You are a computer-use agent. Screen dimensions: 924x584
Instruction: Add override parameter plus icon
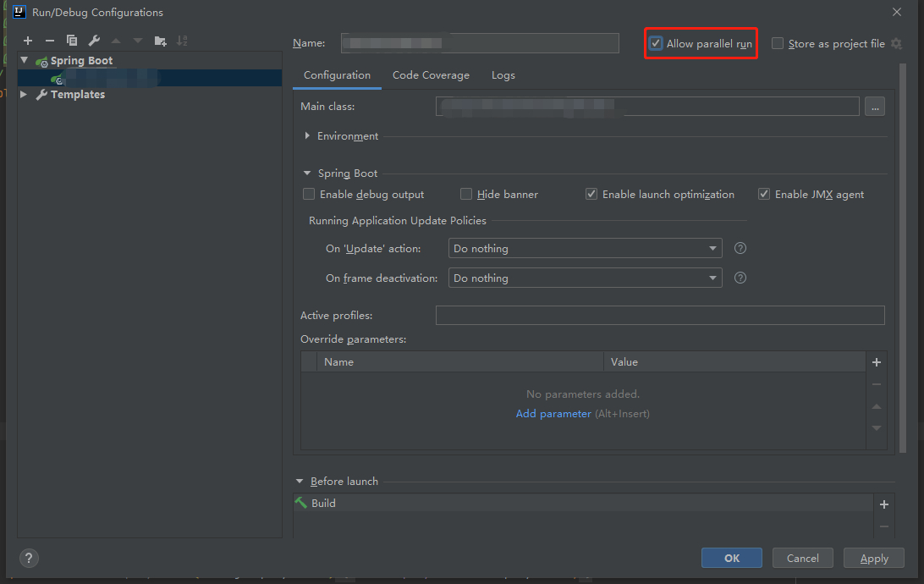877,362
